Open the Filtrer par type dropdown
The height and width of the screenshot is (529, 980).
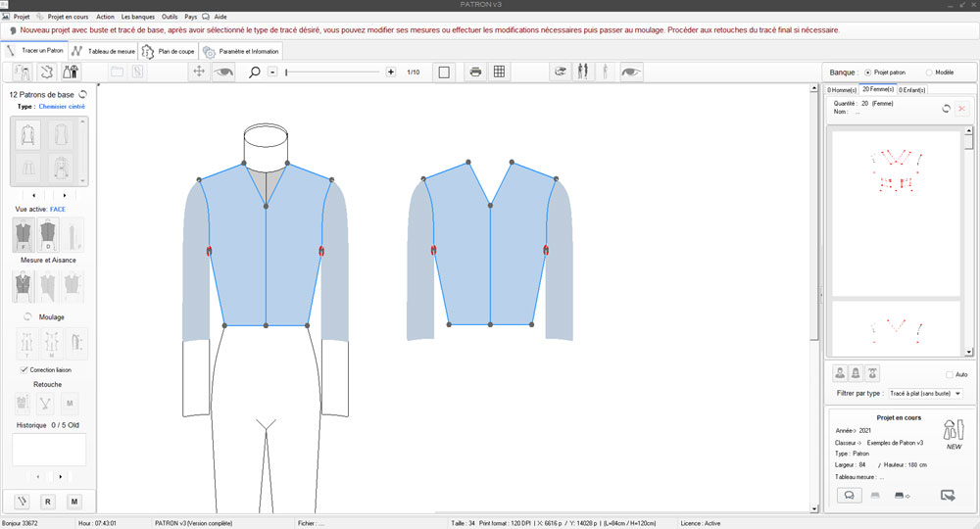coord(924,393)
